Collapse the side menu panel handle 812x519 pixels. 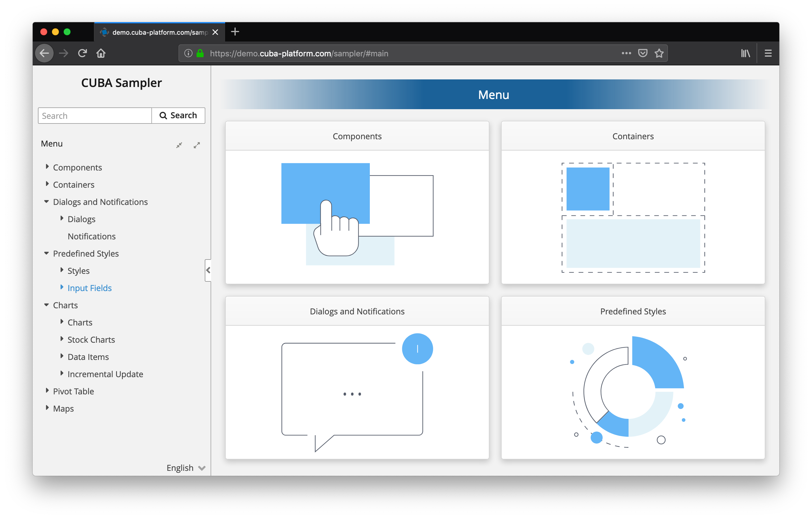208,270
